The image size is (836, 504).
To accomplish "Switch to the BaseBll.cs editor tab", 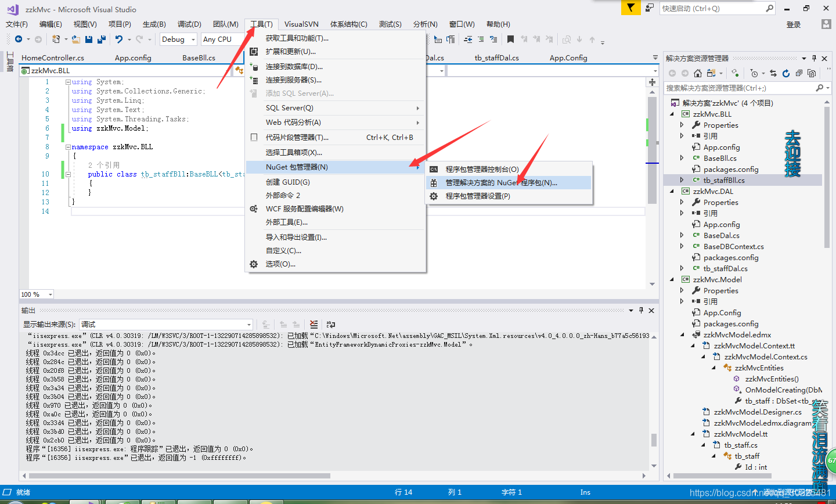I will tap(199, 58).
